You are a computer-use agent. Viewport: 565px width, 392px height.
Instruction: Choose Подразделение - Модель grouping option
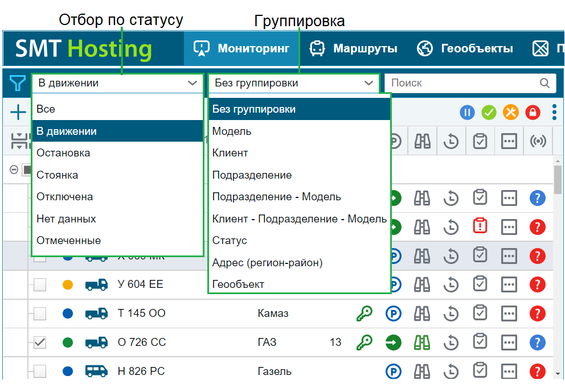[276, 197]
